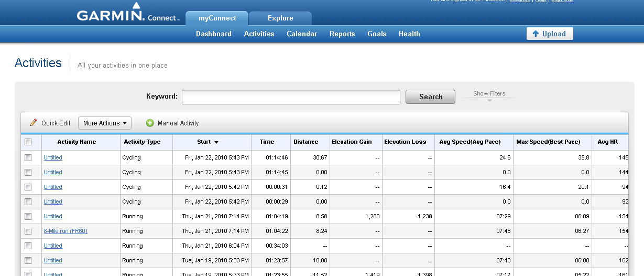Check the box for 8-Mile run (FR60)
644x276 pixels.
(28, 231)
